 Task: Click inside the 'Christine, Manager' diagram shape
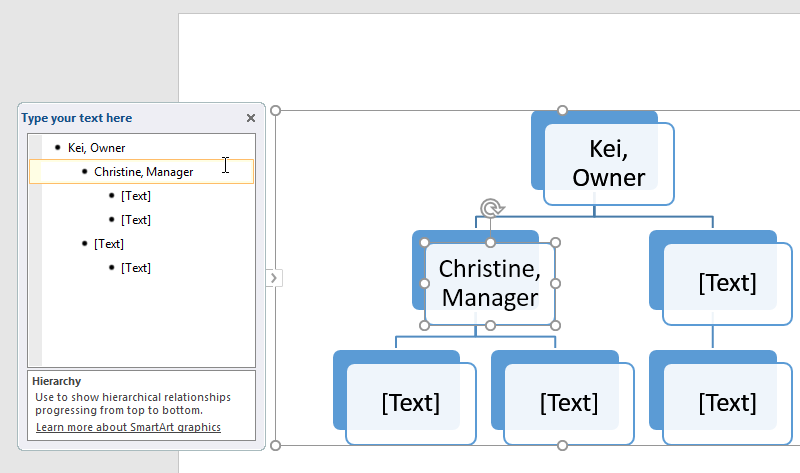coord(490,284)
